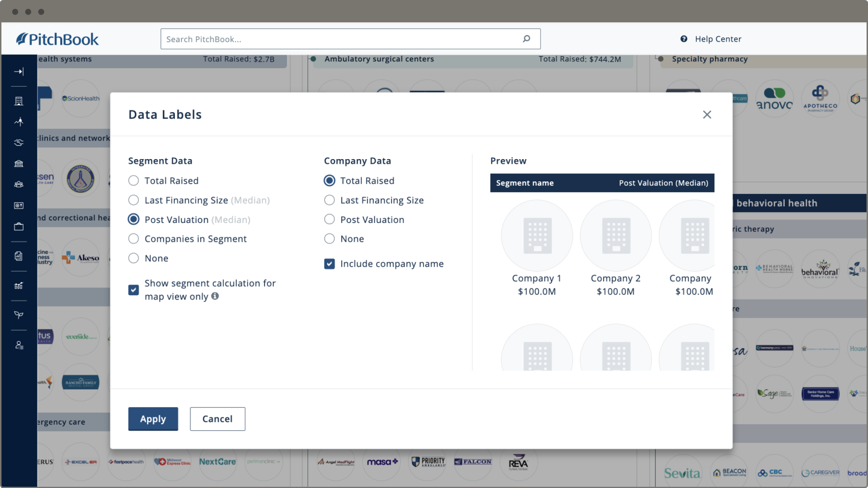Toggle Include company name checkbox
Viewport: 868px width, 488px height.
coord(330,264)
